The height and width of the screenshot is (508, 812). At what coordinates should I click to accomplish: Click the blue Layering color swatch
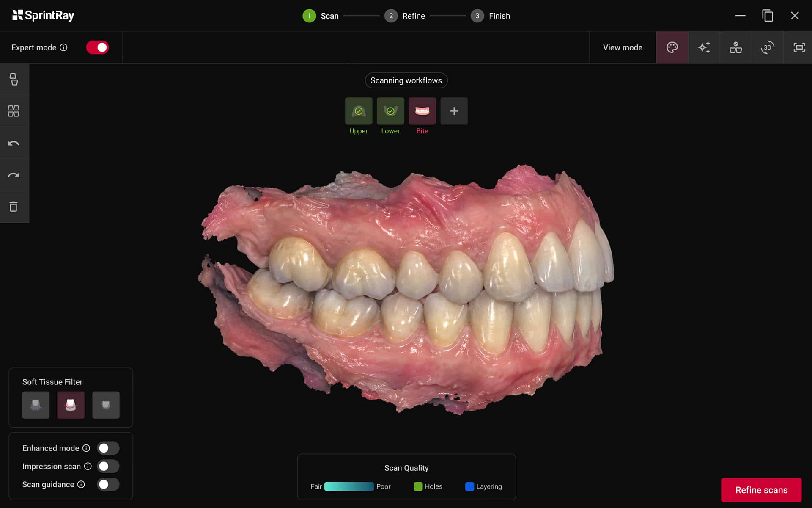click(469, 486)
